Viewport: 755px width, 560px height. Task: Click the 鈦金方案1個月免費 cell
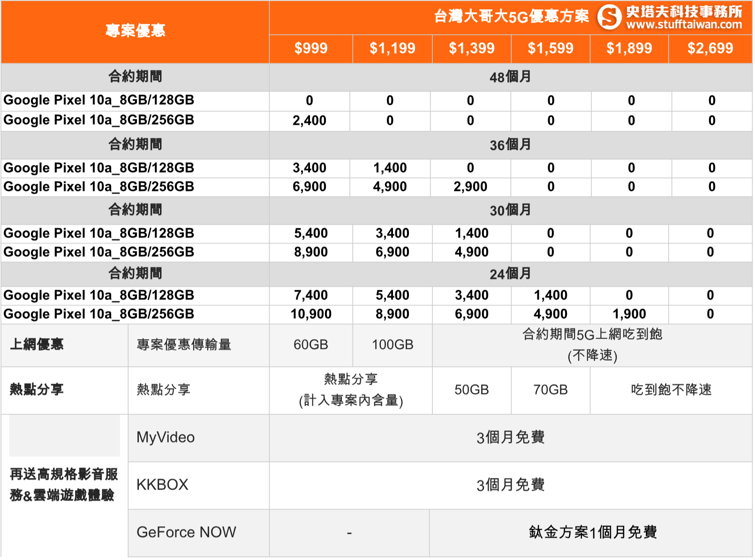coord(592,532)
